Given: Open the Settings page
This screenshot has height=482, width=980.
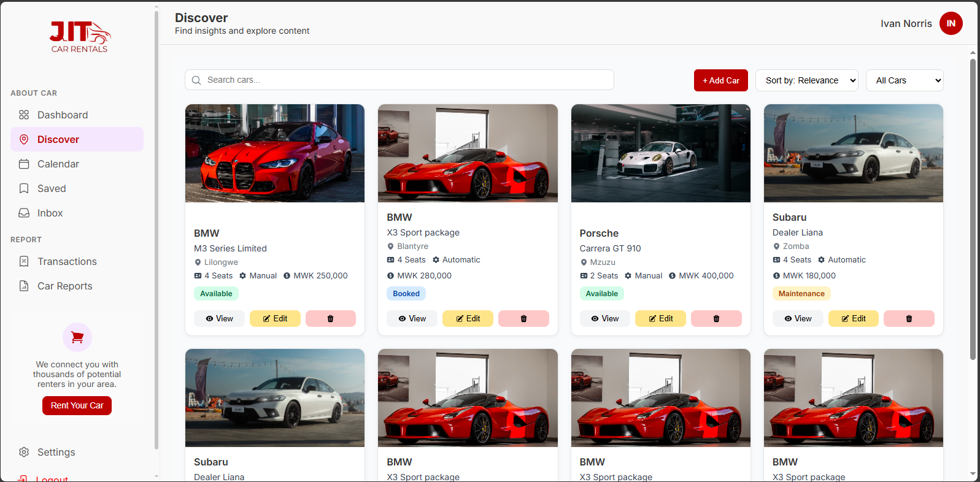Looking at the screenshot, I should [x=77, y=452].
